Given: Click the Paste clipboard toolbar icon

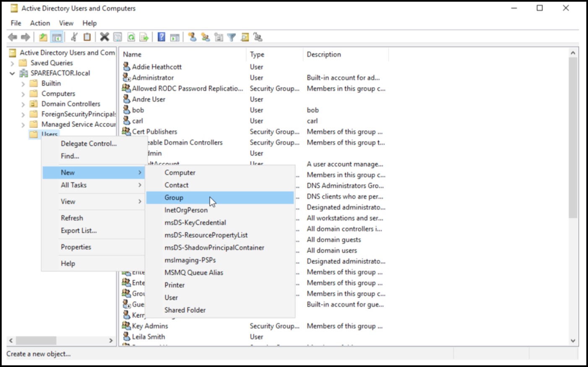Looking at the screenshot, I should pyautogui.click(x=87, y=37).
